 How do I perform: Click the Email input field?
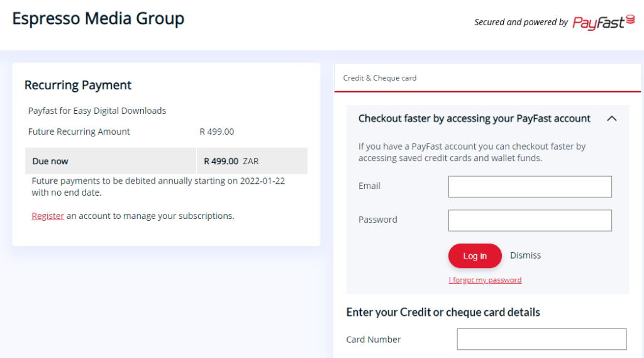530,187
